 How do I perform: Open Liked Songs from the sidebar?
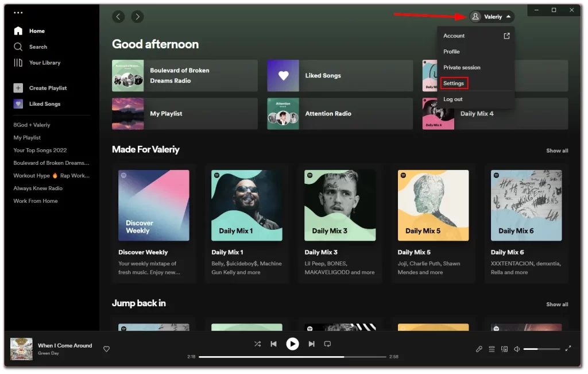pyautogui.click(x=37, y=104)
